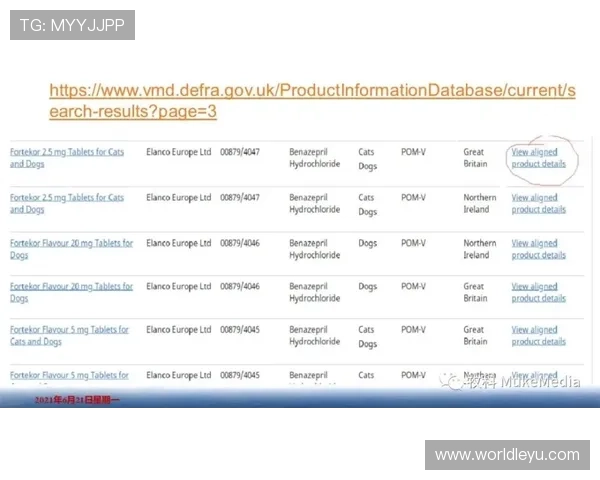Viewport: 600px width, 480px height.
Task: Open Fortekor Flavour 5 mg Great Britain product link
Action: (x=69, y=335)
